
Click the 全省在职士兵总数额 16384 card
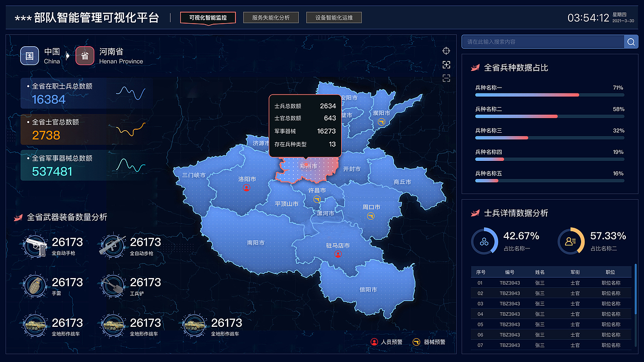[87, 93]
